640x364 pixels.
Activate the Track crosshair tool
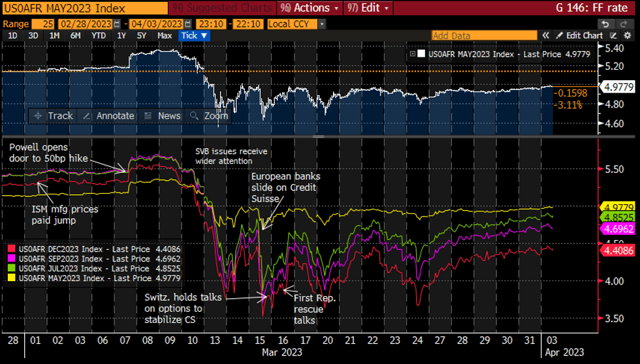pos(54,115)
